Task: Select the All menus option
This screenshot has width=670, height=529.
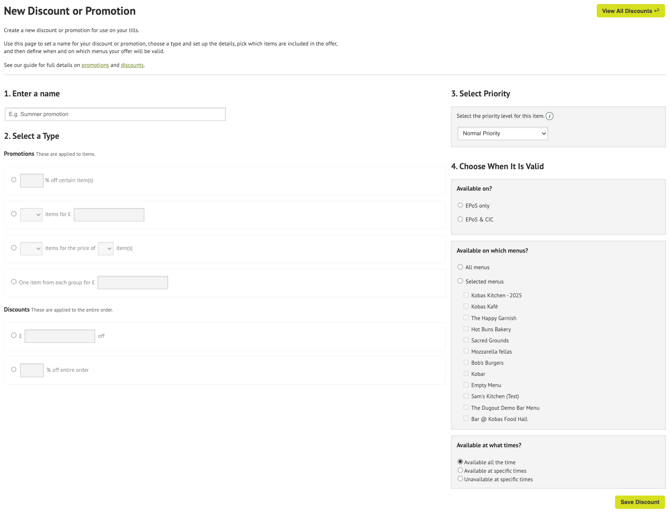Action: (x=460, y=267)
